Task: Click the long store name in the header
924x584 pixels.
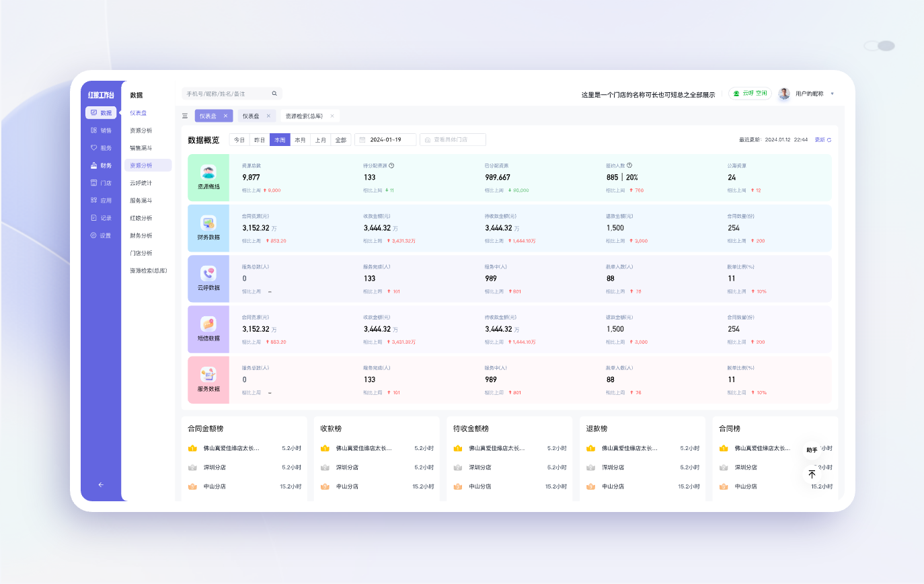Action: [x=648, y=94]
